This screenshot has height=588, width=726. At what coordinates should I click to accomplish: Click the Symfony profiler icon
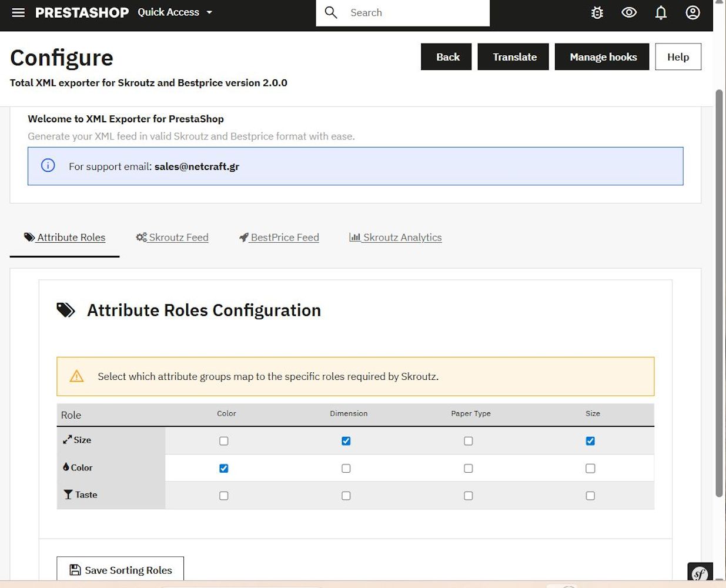(x=700, y=573)
